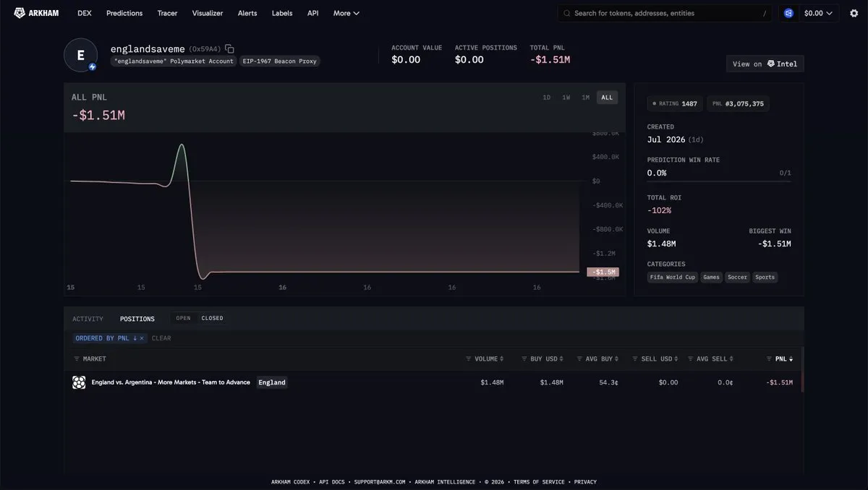Screen dimensions: 868x490
Task: Open the settings gear icon
Action: pos(854,13)
